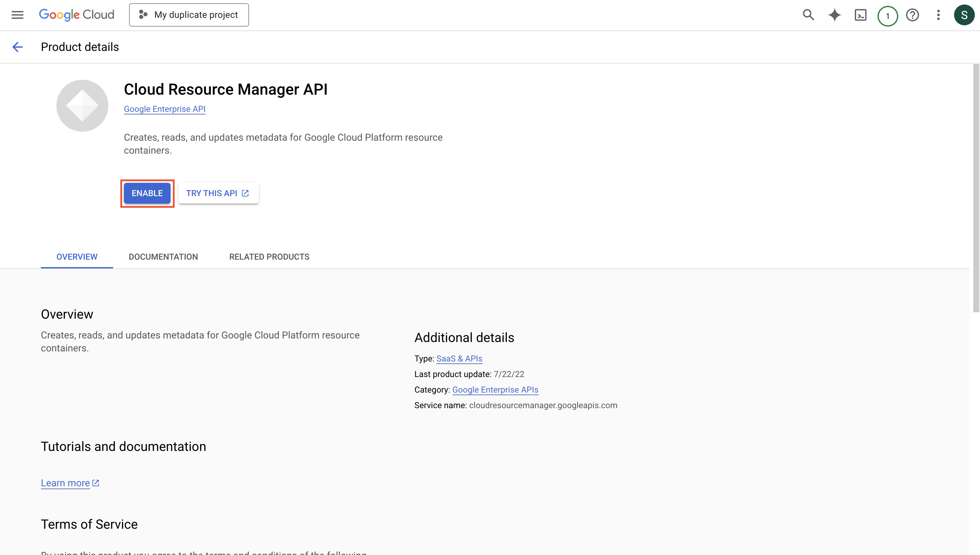Click the Cloud Resource Manager API logo

point(82,106)
